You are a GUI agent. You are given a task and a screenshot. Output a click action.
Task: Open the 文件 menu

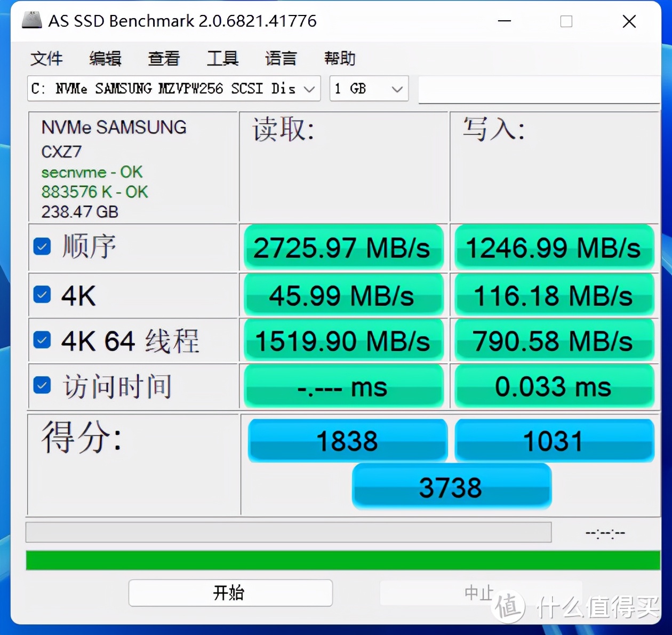tap(47, 59)
